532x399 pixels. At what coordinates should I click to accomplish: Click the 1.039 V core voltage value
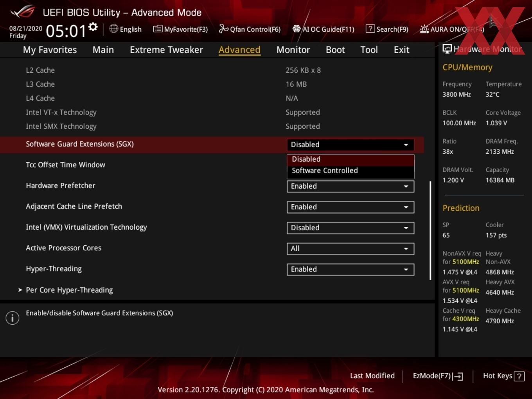coord(496,123)
